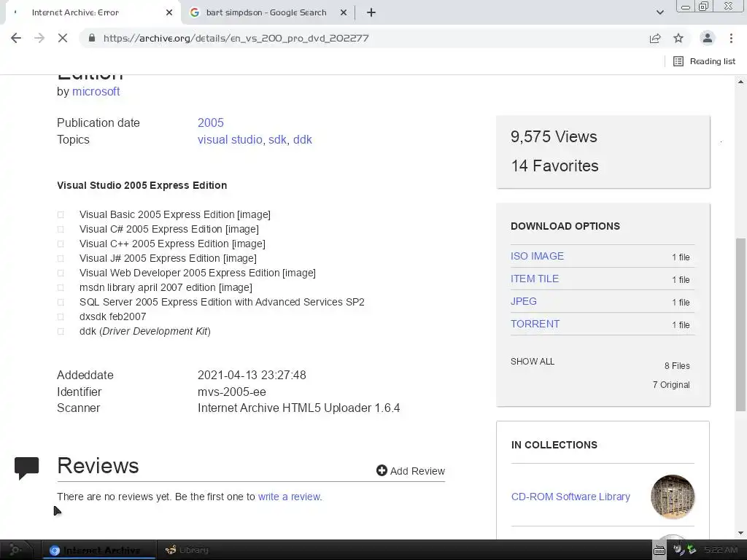Open the sdk topic link
747x560 pixels.
(277, 139)
